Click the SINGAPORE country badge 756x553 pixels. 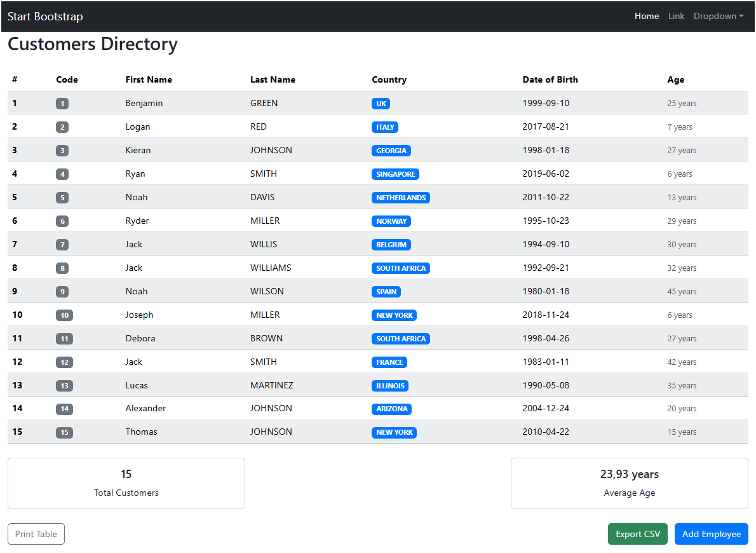[395, 174]
